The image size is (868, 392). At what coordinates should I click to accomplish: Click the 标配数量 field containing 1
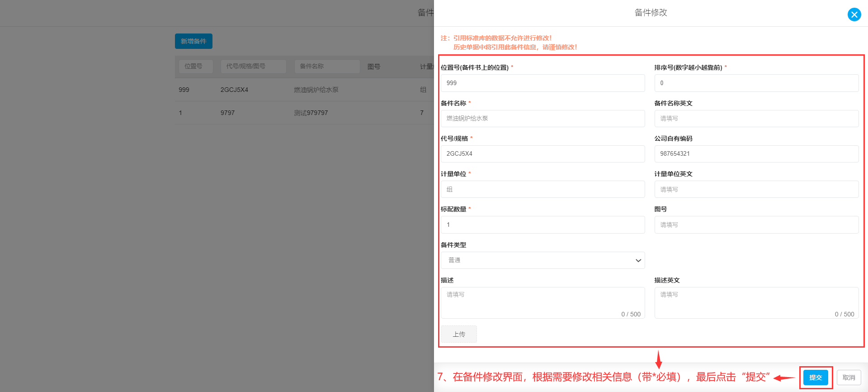coord(542,225)
